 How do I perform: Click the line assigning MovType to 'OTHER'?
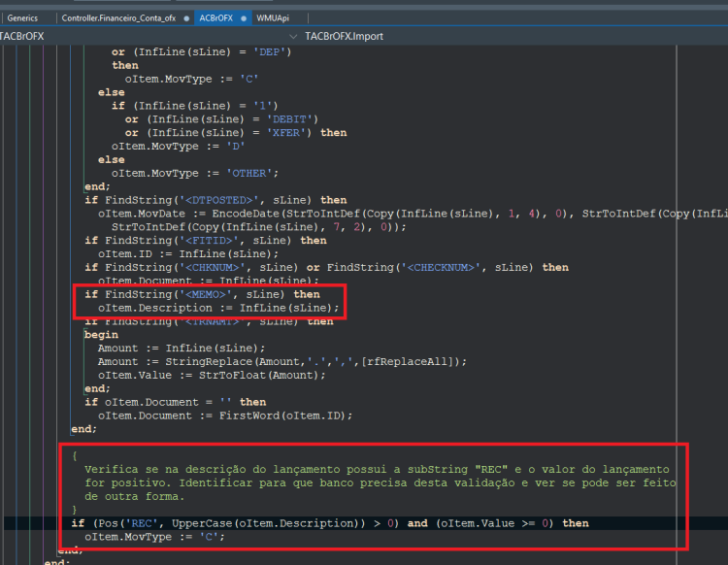tap(195, 173)
